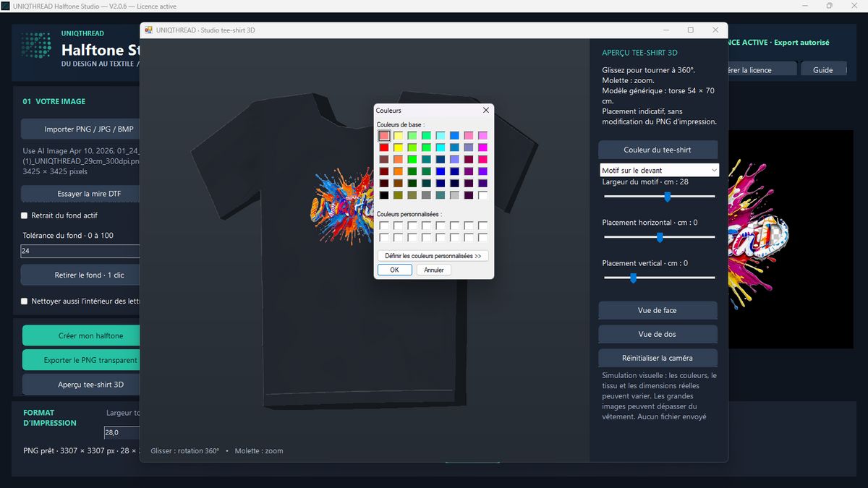Click Réinitialiser la caméra
Viewport: 868px width, 488px height.
(658, 358)
